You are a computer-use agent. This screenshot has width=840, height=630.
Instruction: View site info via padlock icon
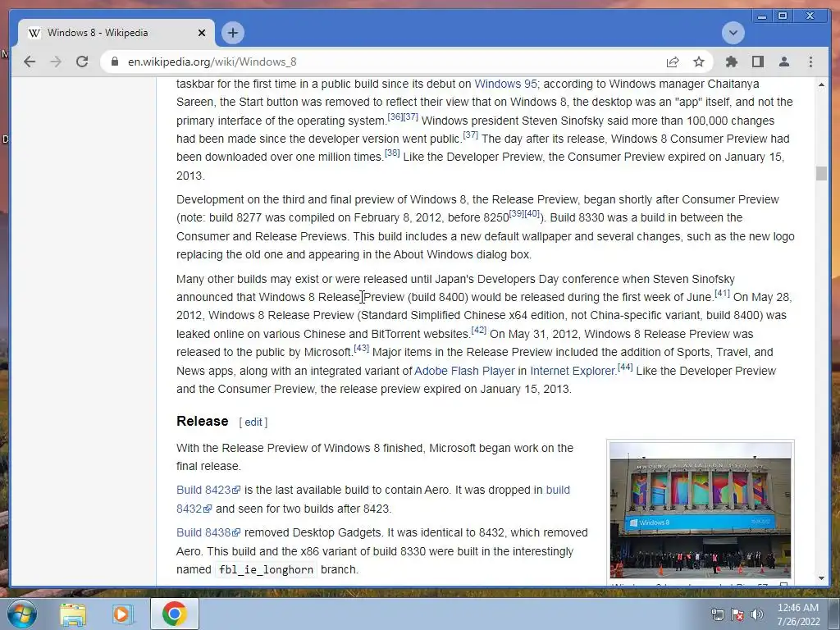click(114, 62)
